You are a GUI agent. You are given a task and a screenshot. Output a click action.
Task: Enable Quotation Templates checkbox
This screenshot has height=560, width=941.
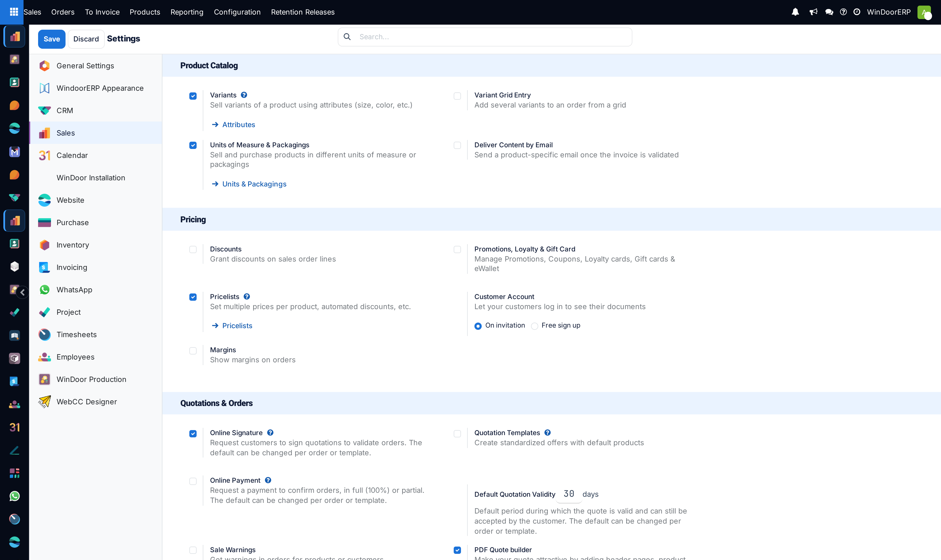457,434
